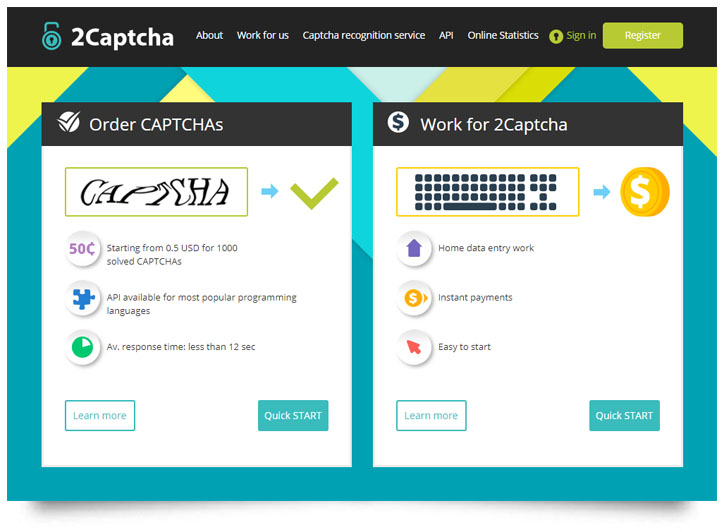Image resolution: width=725 pixels, height=532 pixels.
Task: Click 'Instant payments' text
Action: 475,297
